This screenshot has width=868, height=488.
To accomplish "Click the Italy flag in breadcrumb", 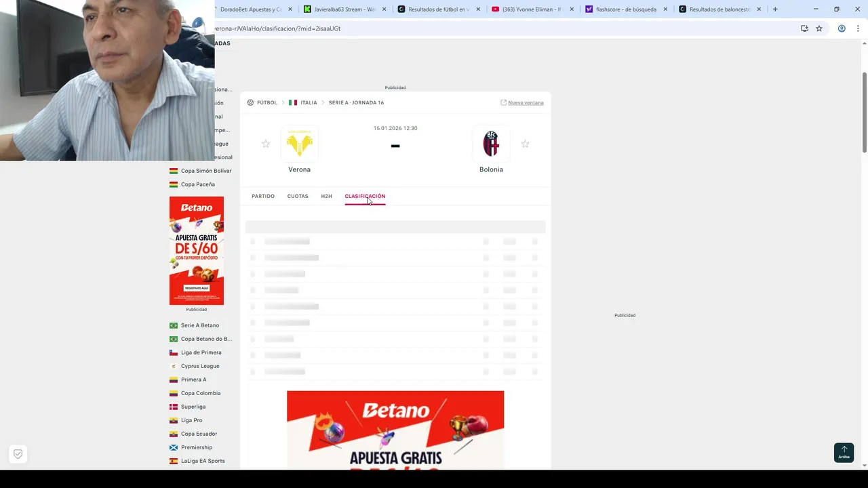I will pyautogui.click(x=293, y=102).
